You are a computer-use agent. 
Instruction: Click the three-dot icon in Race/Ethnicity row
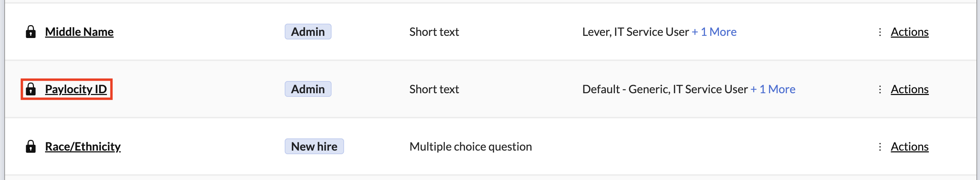click(879, 147)
